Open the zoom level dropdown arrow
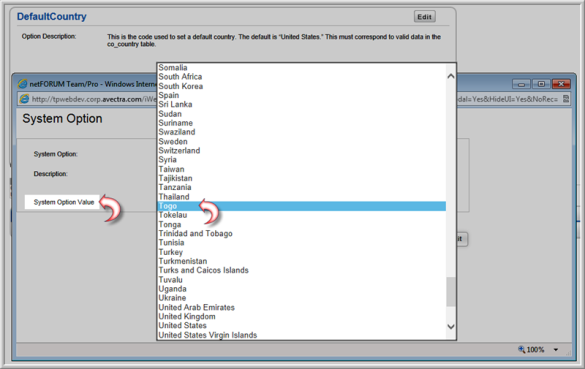This screenshot has width=585, height=369. pyautogui.click(x=556, y=350)
